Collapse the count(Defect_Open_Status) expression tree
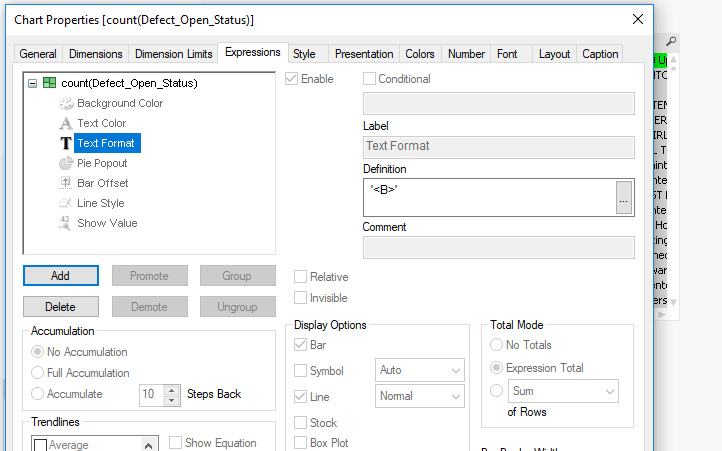Image resolution: width=722 pixels, height=451 pixels. click(x=32, y=83)
